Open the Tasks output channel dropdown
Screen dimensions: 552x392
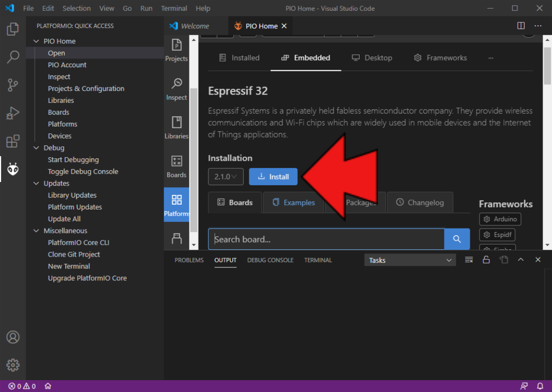tap(410, 260)
